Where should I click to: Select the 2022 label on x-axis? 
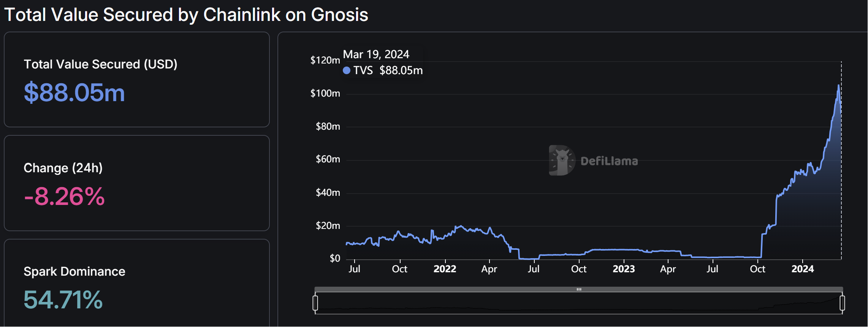(445, 269)
